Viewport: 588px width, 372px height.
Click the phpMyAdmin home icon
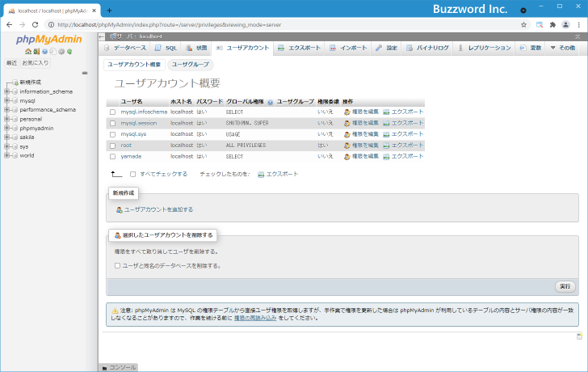28,52
